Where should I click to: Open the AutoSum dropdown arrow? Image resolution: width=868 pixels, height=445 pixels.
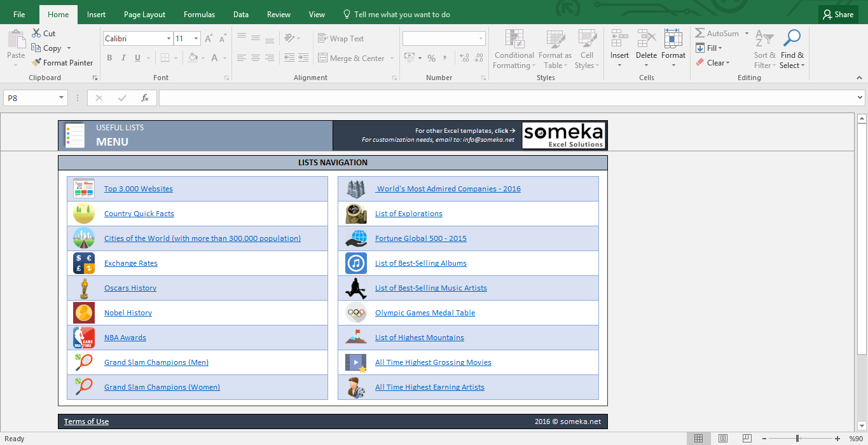click(747, 33)
